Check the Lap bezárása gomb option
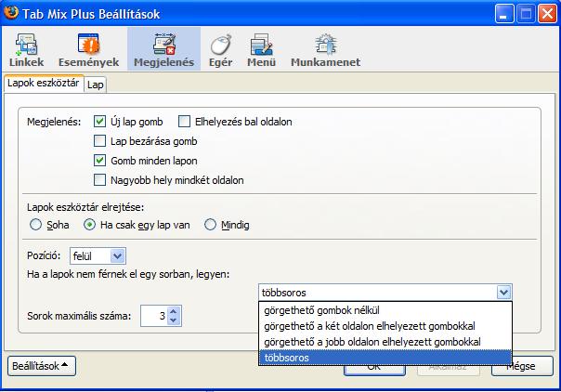 tap(99, 141)
